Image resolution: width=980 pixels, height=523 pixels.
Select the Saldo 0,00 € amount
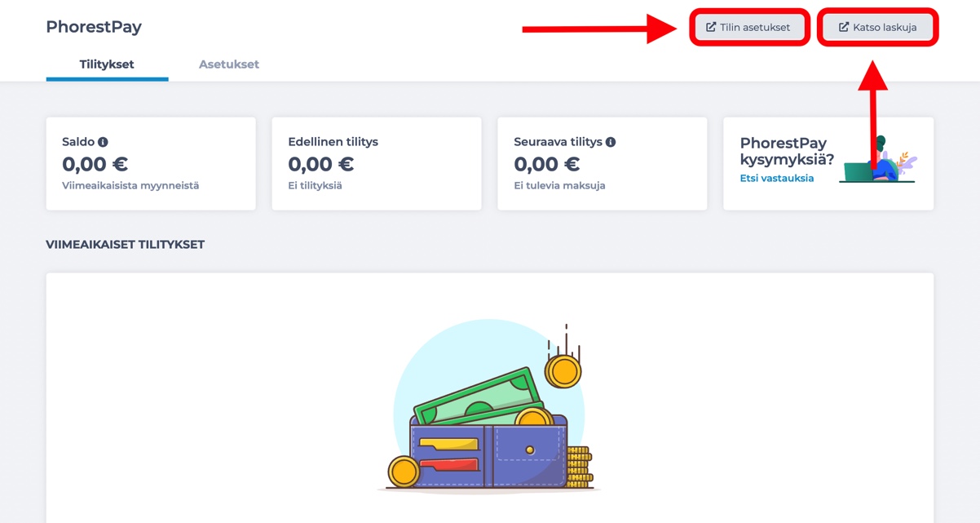coord(95,164)
